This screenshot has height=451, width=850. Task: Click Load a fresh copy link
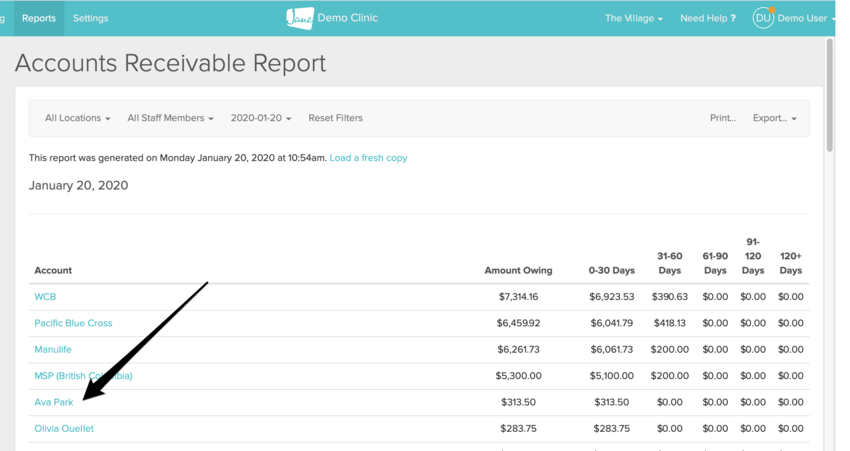point(368,158)
